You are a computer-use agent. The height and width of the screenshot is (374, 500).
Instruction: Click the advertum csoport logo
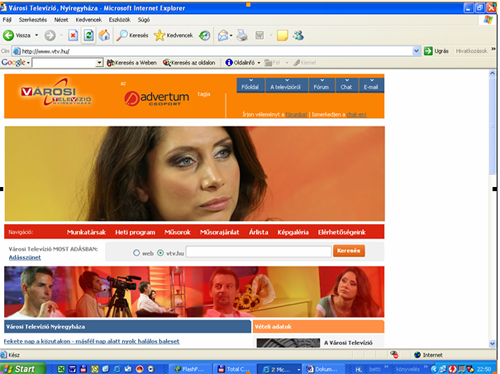pyautogui.click(x=157, y=98)
